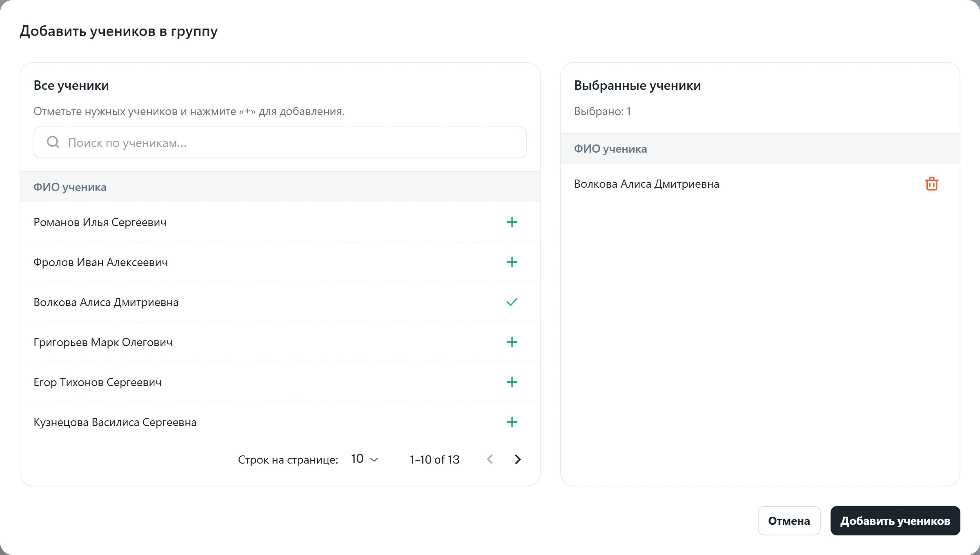This screenshot has width=980, height=555.
Task: Click Волкова Алиса Дмитриевна in all students list
Action: coord(106,302)
